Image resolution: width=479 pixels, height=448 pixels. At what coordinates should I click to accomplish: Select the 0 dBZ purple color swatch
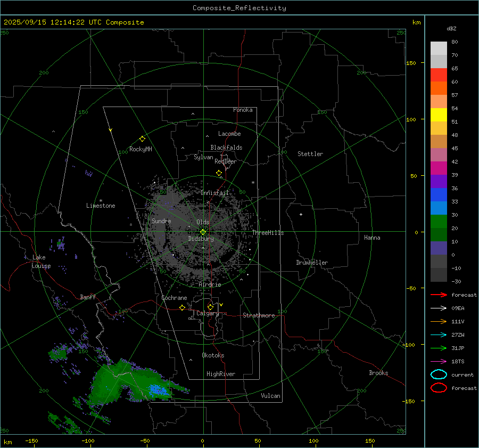tap(439, 248)
